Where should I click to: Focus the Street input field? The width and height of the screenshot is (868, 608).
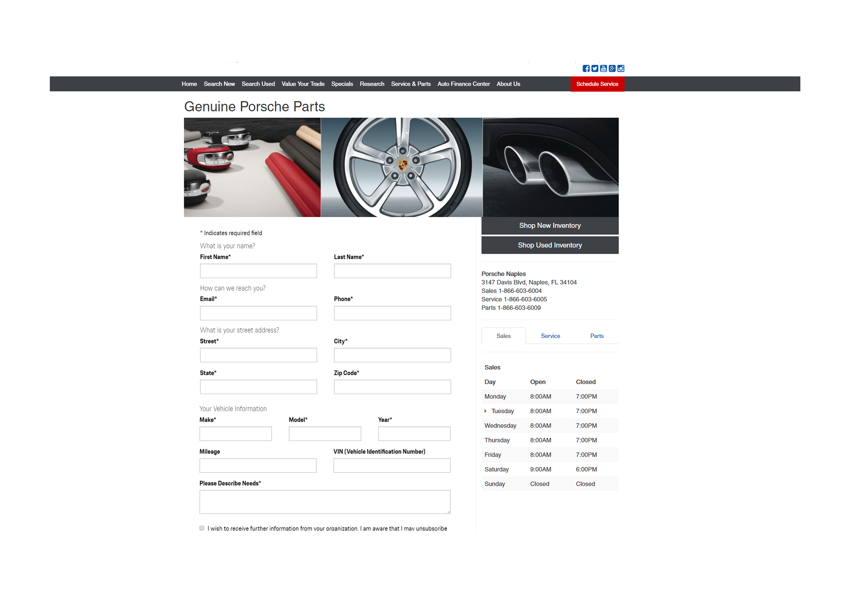point(258,355)
